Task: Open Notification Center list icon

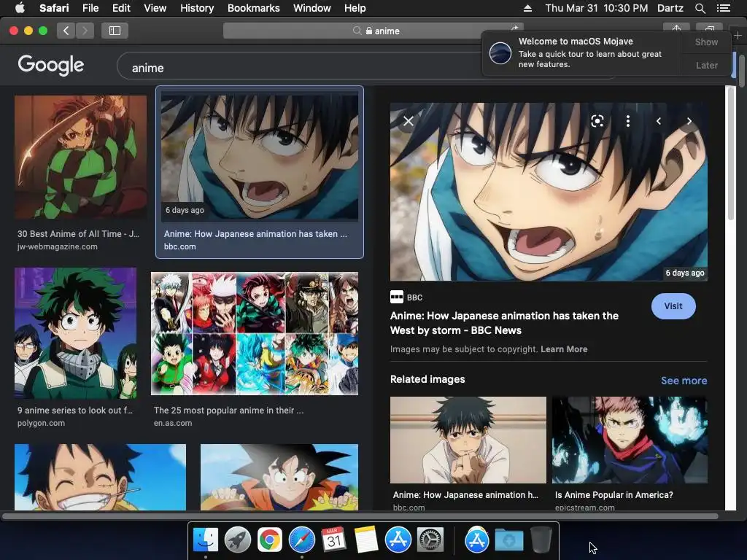Action: (723, 8)
